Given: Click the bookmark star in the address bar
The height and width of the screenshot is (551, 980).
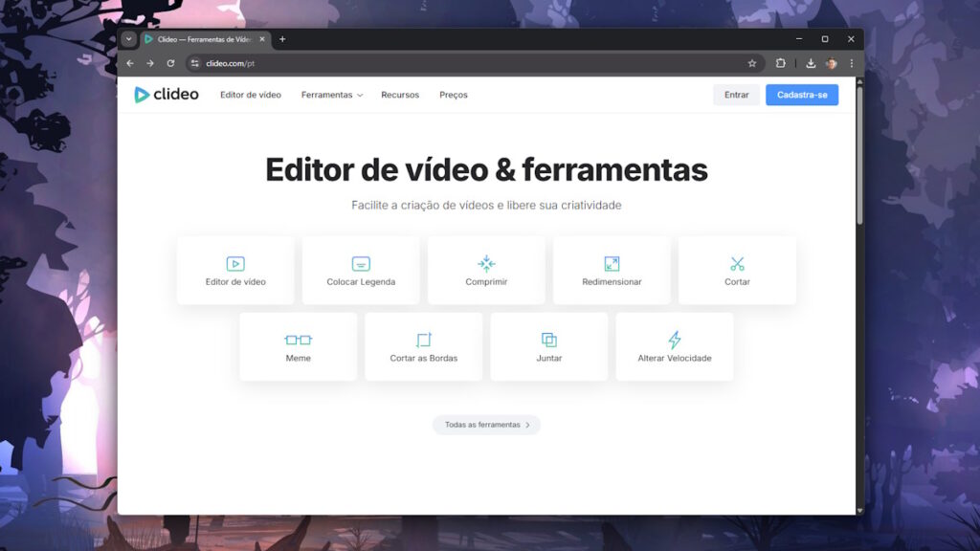Looking at the screenshot, I should coord(753,63).
